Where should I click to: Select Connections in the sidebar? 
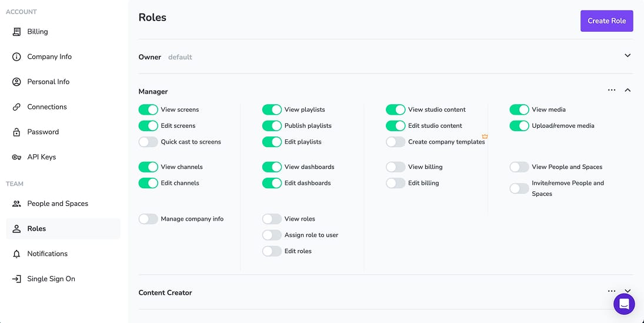tap(64, 107)
